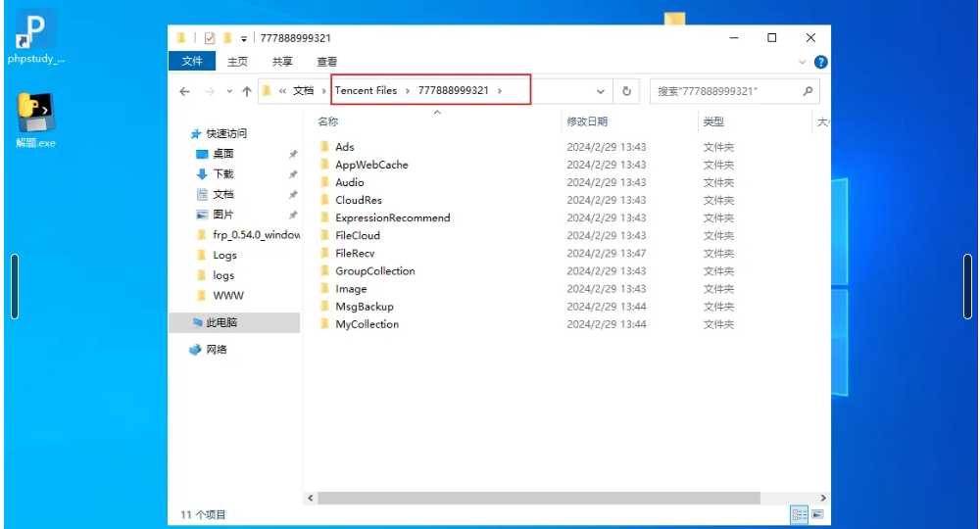This screenshot has height=529, width=980.
Task: Click pin icon beside 文档 in sidebar
Action: [292, 194]
